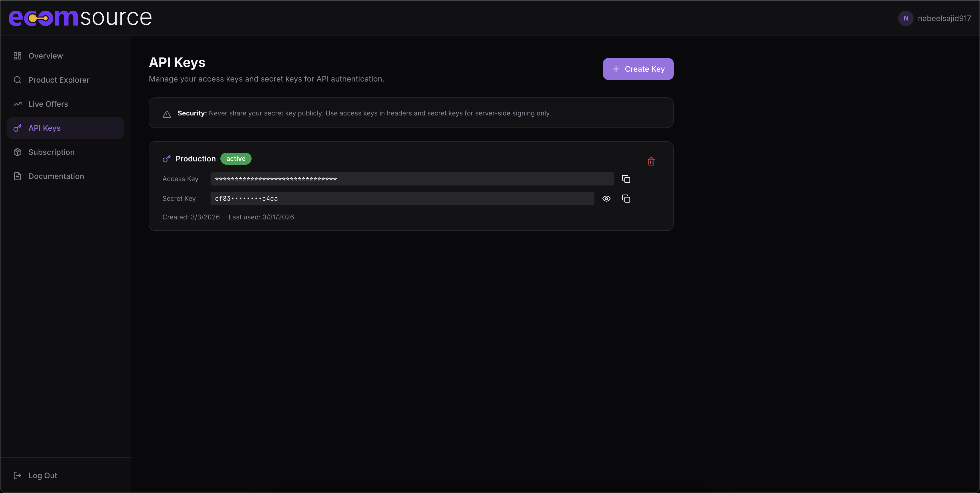The height and width of the screenshot is (493, 980).
Task: Click the plus icon in Create Key
Action: (616, 69)
